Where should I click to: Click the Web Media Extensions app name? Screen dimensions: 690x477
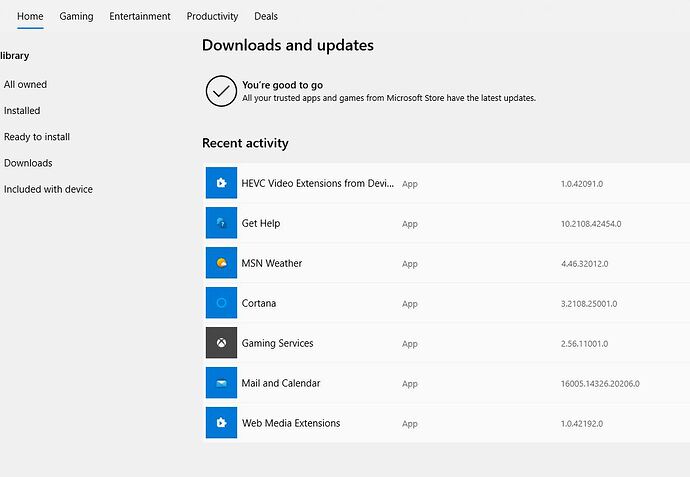(291, 423)
